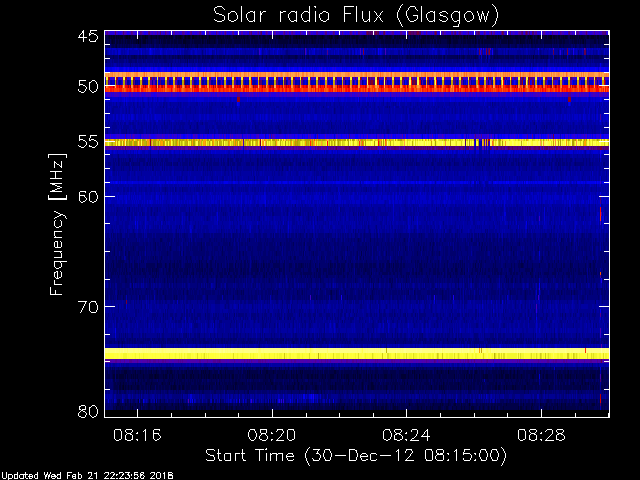Click the 08:24 time tick label
This screenshot has height=480, width=640.
[x=407, y=435]
